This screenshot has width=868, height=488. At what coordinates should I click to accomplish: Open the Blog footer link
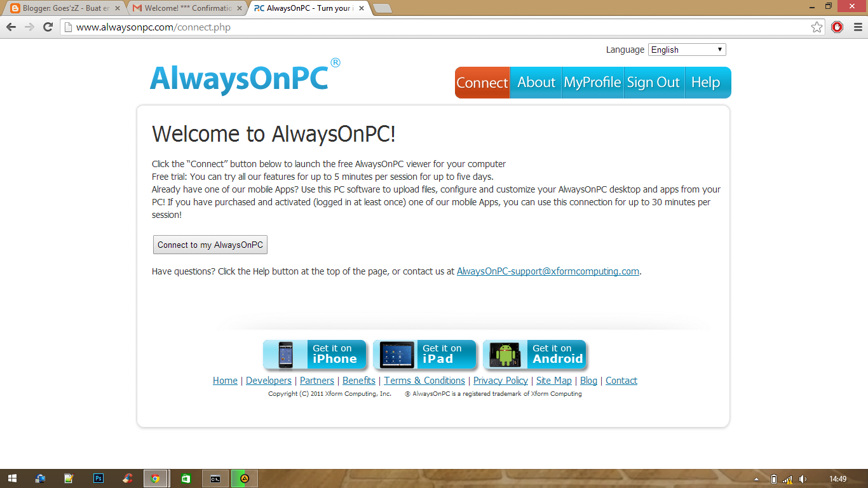[x=588, y=381]
